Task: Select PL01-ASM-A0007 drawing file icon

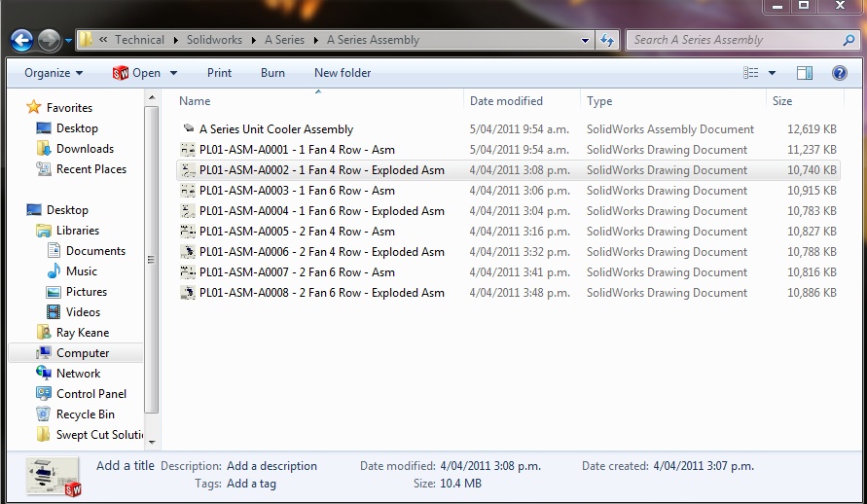Action: click(189, 271)
